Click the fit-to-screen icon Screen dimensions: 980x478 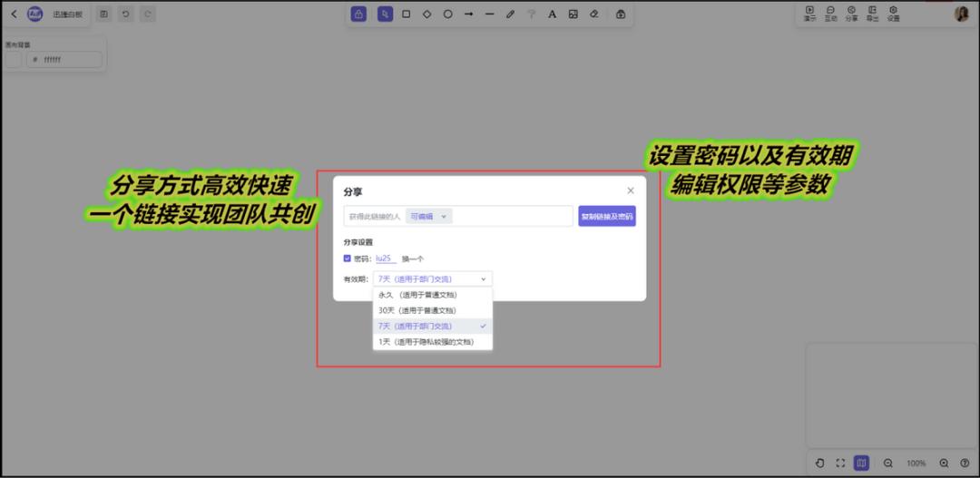[840, 463]
